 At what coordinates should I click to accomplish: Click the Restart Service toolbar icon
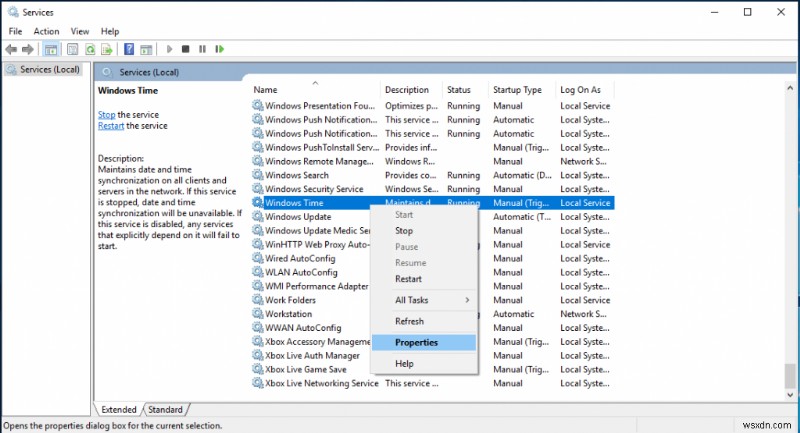tap(219, 49)
